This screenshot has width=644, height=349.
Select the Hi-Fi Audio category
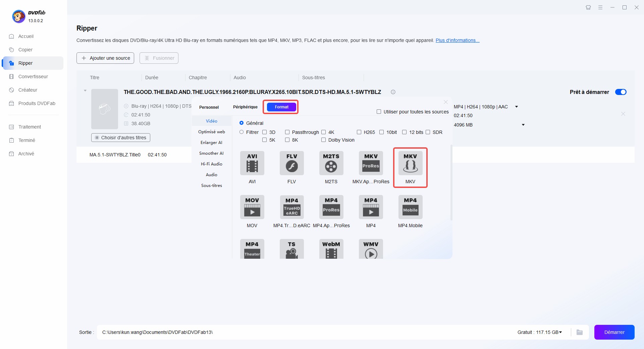point(212,164)
